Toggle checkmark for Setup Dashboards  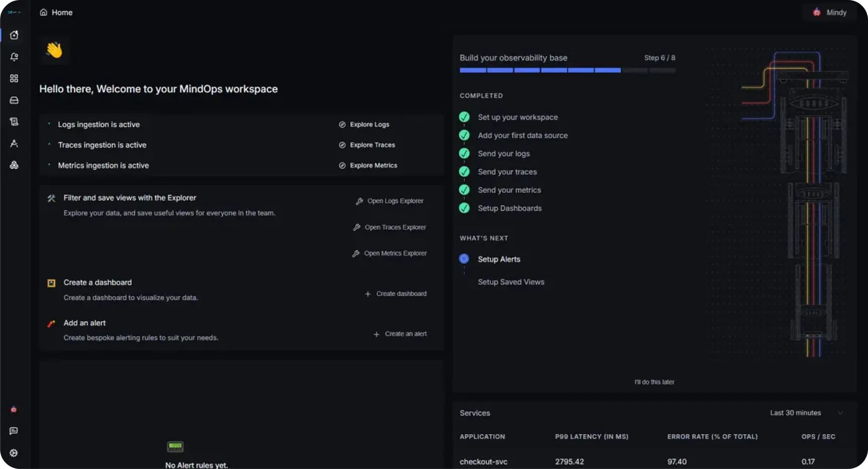(x=464, y=208)
